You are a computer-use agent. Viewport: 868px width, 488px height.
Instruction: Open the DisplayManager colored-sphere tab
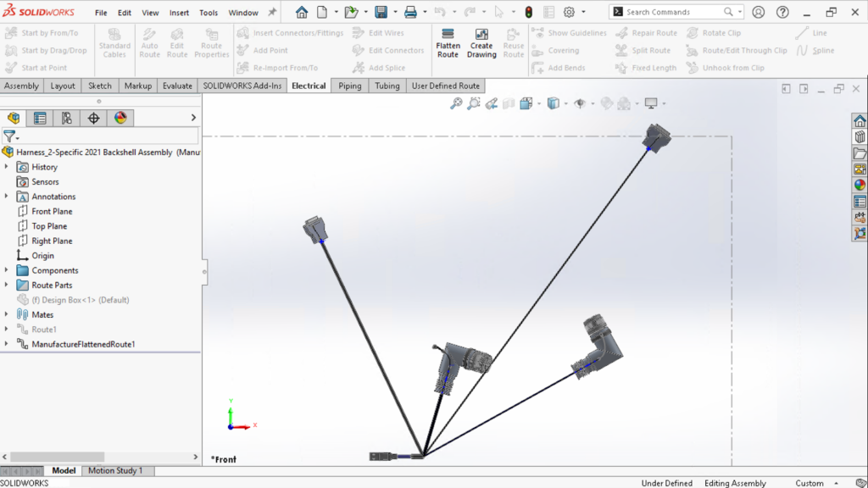[120, 118]
